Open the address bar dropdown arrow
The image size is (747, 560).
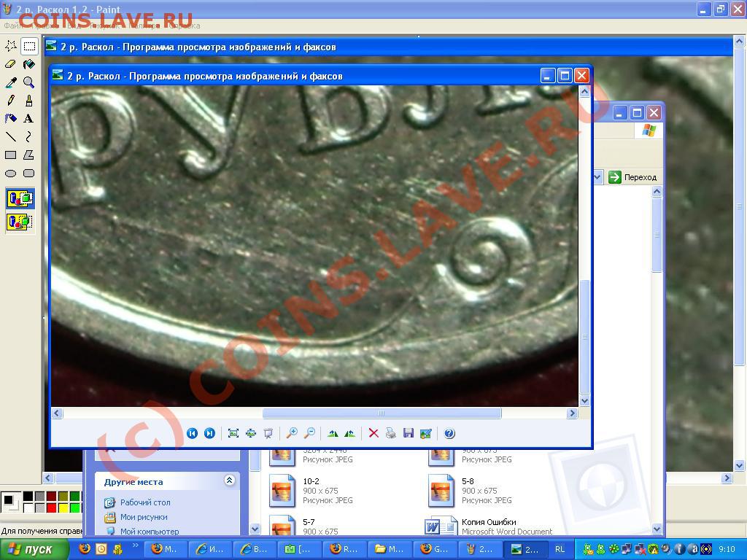[x=597, y=178]
